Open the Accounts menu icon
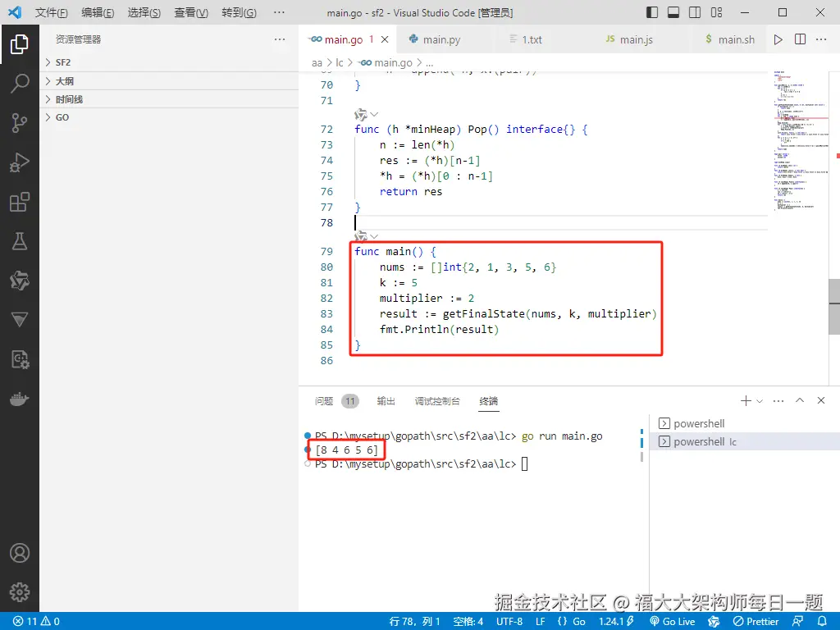 pos(20,553)
